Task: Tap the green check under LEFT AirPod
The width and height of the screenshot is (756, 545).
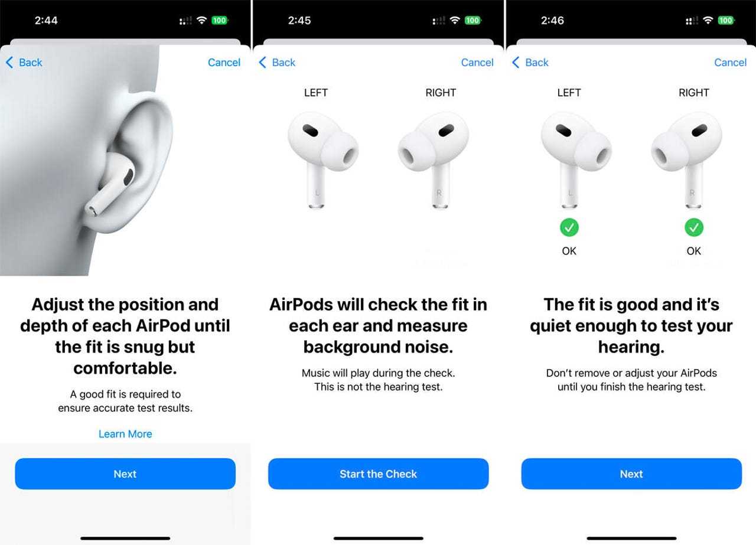Action: coord(569,227)
